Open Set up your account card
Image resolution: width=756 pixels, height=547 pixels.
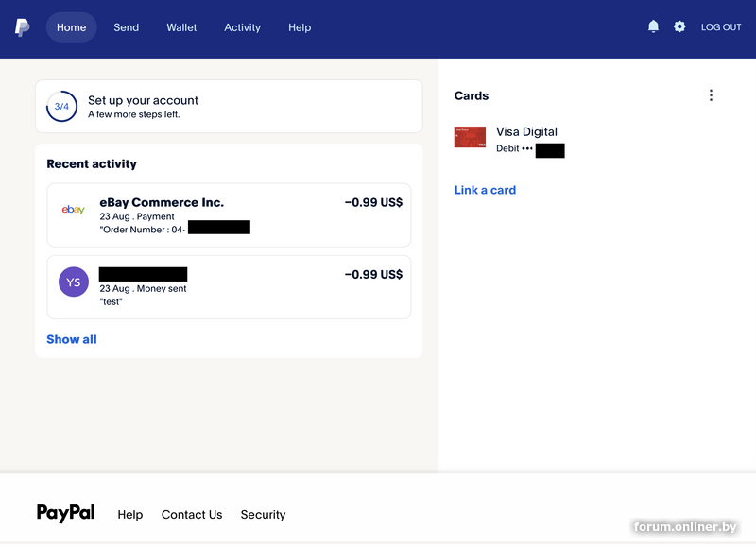tap(229, 107)
